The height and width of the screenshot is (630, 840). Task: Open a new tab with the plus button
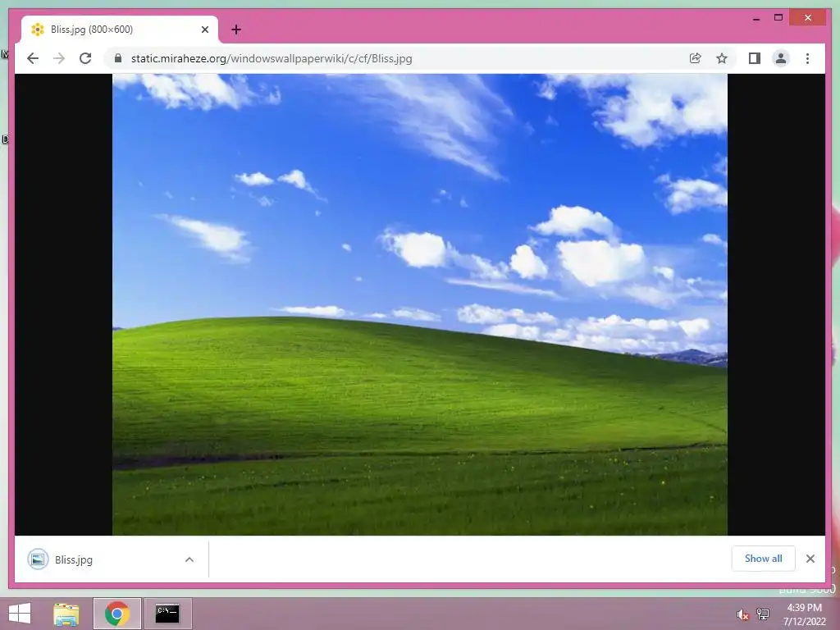point(236,30)
